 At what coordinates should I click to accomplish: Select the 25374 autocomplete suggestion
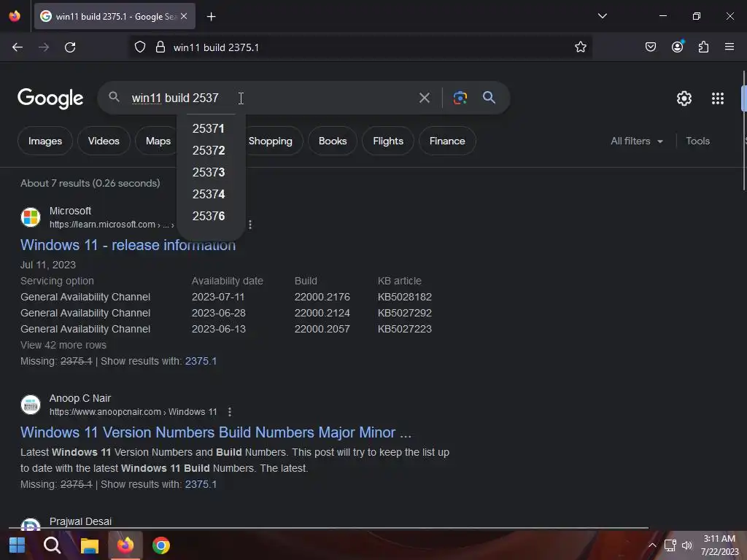209,194
